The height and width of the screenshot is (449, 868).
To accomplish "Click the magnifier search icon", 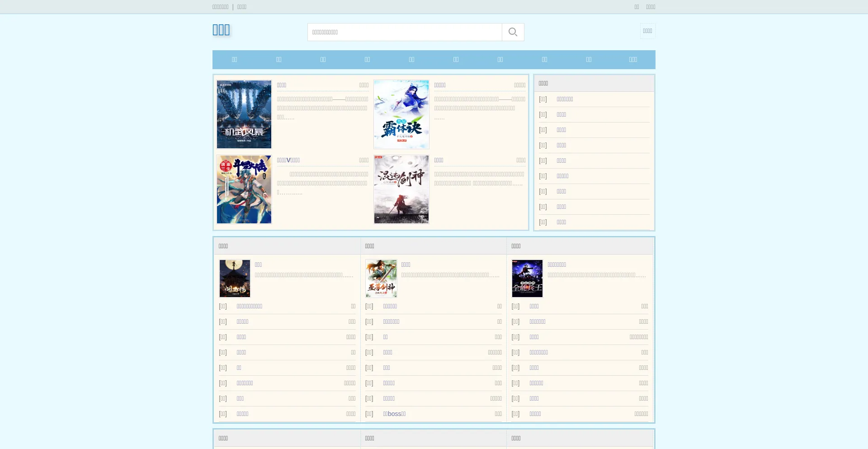I will (513, 32).
